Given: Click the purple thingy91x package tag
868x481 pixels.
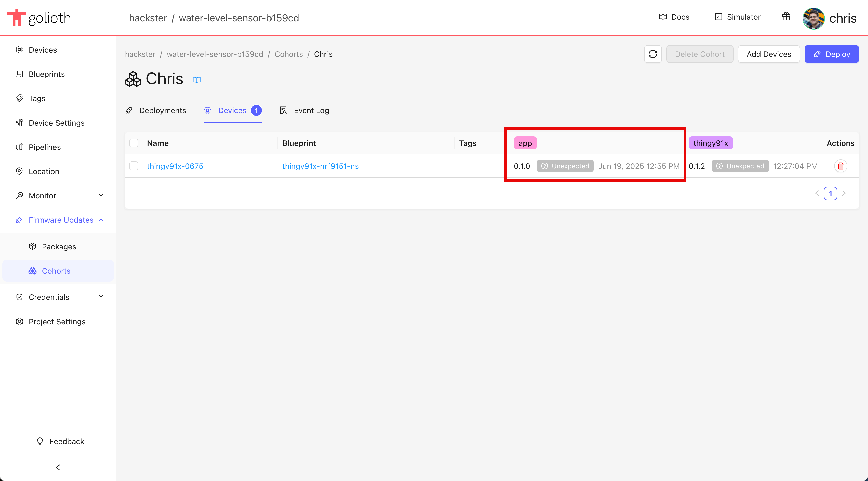Looking at the screenshot, I should pos(711,143).
